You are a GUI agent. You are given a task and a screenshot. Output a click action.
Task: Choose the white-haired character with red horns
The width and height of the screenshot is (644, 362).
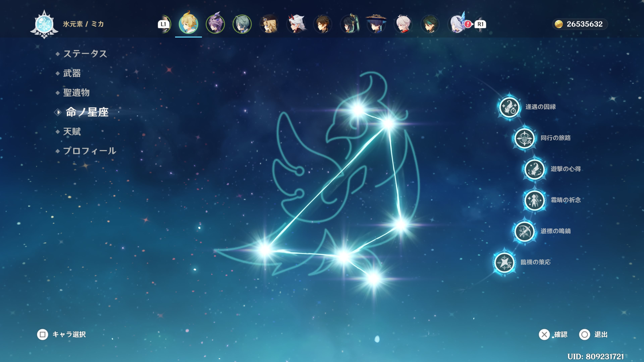click(296, 24)
